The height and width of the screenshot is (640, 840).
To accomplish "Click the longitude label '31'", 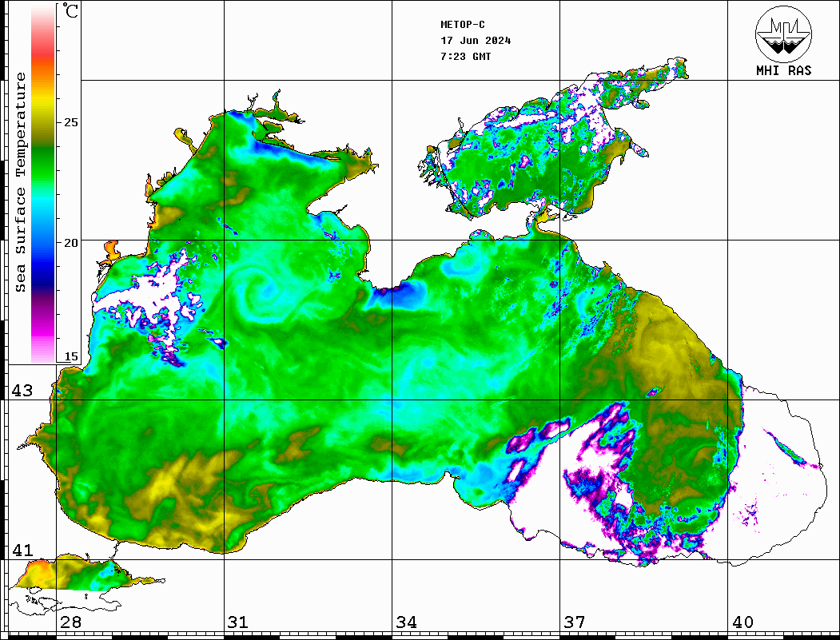I will (238, 622).
